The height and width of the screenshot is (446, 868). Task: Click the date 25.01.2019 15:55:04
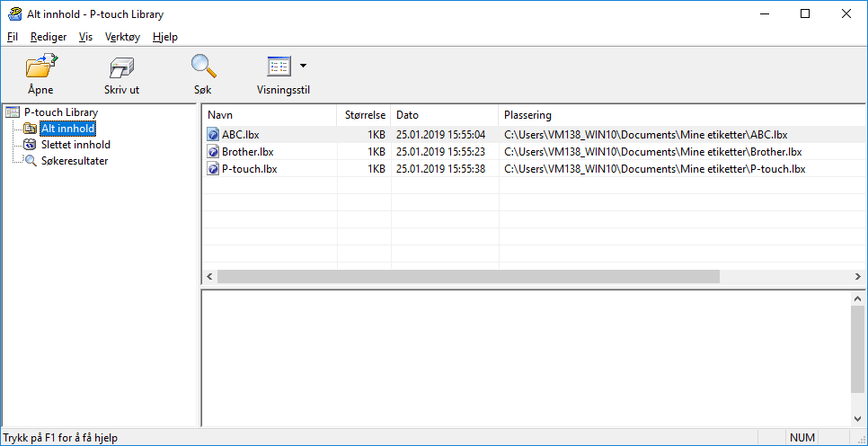(440, 135)
